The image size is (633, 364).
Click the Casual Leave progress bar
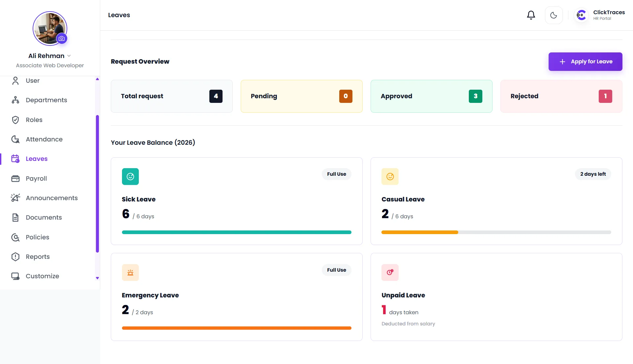(496, 232)
